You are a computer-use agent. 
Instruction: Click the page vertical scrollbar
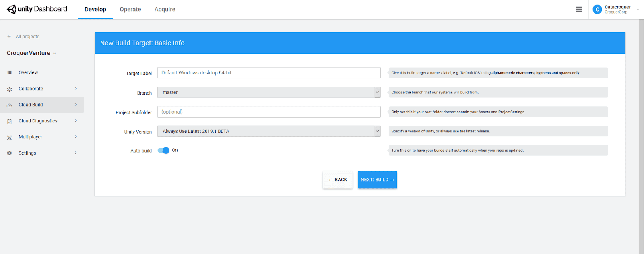tap(641, 136)
